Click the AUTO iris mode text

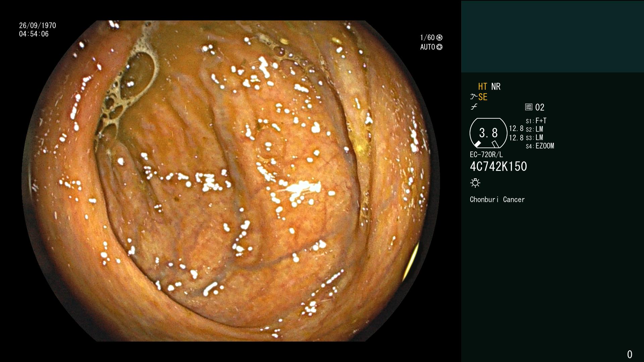coord(428,47)
